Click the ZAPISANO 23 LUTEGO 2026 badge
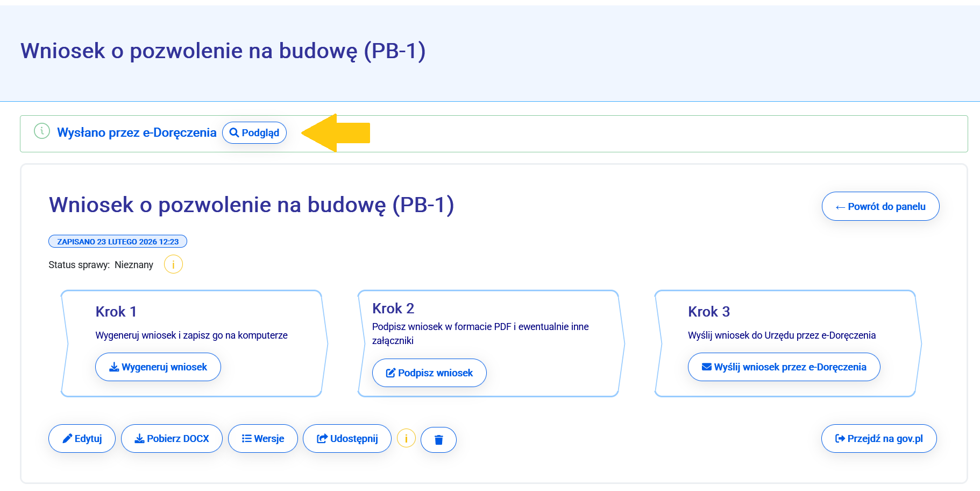The image size is (980, 491). [118, 242]
